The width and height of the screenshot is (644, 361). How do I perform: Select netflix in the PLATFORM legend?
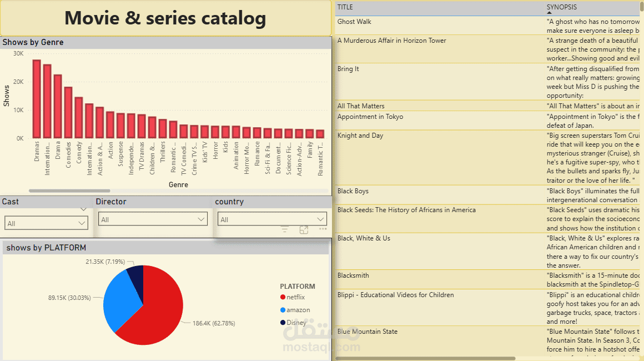(293, 297)
